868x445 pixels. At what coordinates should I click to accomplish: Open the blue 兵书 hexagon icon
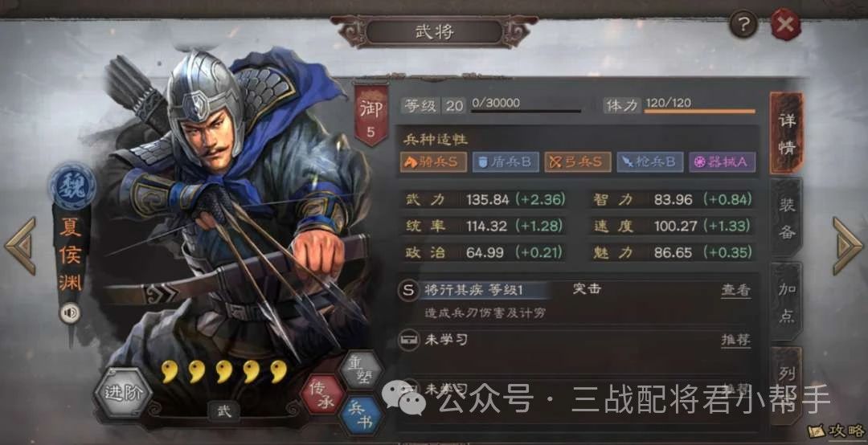[x=360, y=416]
